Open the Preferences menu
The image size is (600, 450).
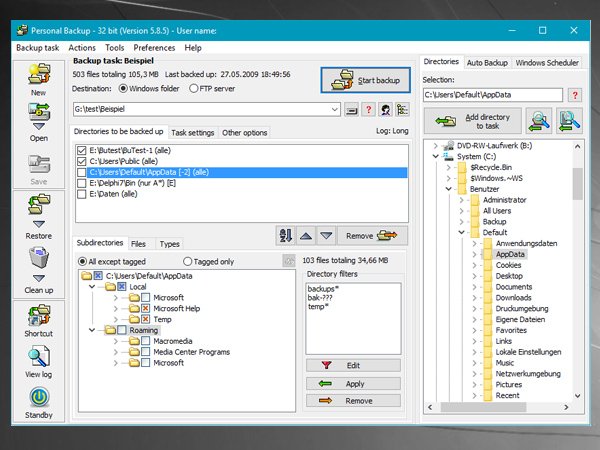[154, 47]
